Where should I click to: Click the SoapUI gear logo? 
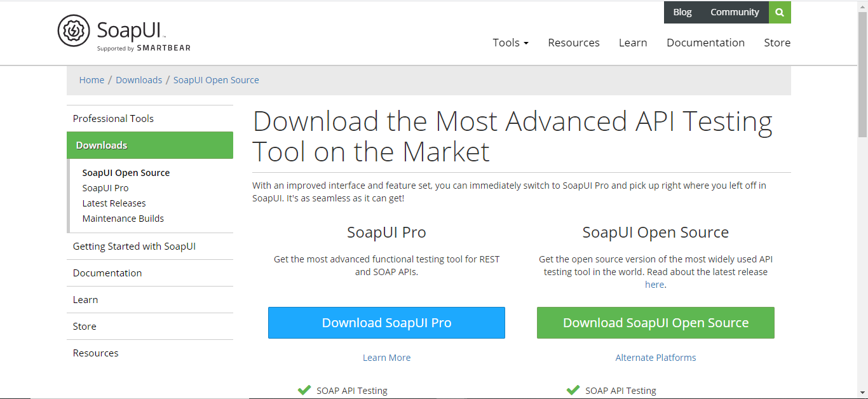pos(73,30)
